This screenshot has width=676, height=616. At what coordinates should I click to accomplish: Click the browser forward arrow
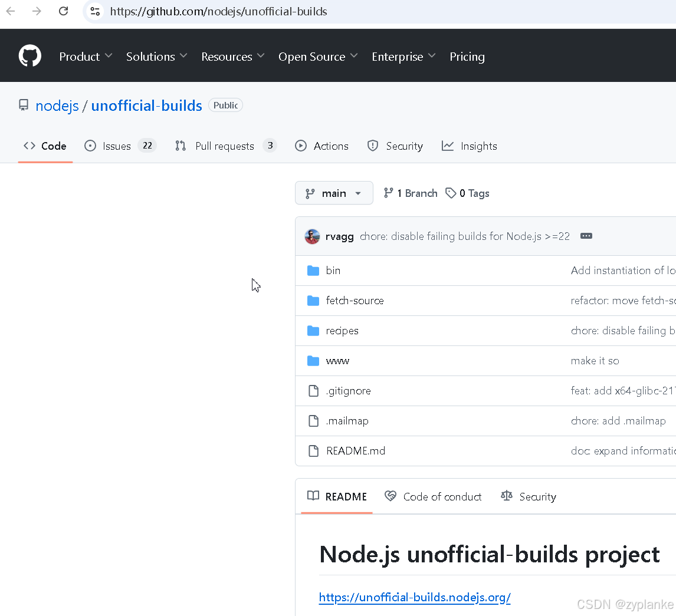(37, 11)
